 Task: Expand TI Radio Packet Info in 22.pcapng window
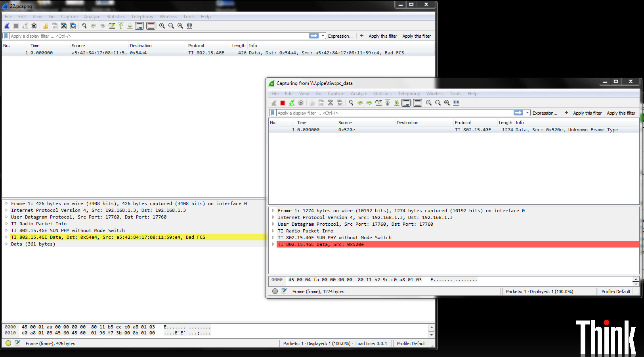pyautogui.click(x=7, y=224)
